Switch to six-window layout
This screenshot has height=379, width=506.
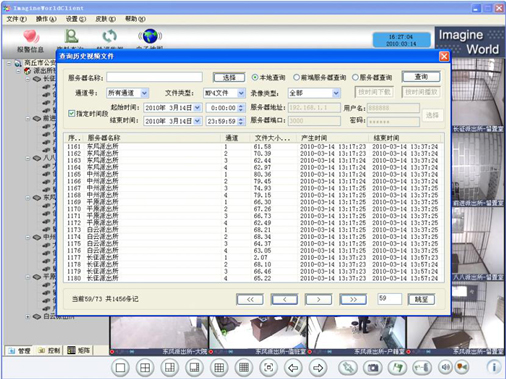(170, 368)
